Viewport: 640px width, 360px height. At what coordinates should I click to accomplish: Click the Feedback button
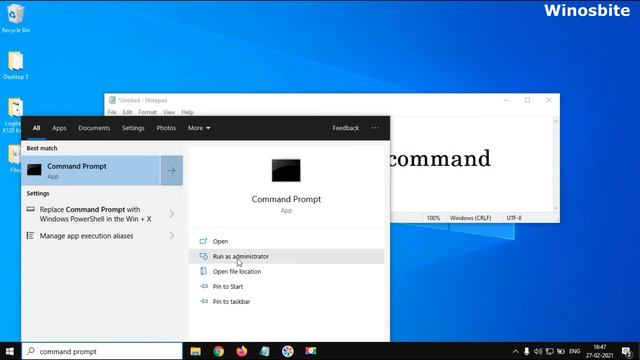click(x=345, y=128)
